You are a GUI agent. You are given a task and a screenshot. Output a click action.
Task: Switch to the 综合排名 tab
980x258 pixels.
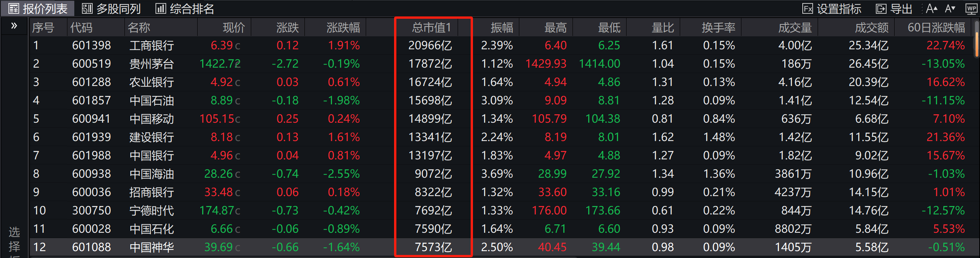185,8
